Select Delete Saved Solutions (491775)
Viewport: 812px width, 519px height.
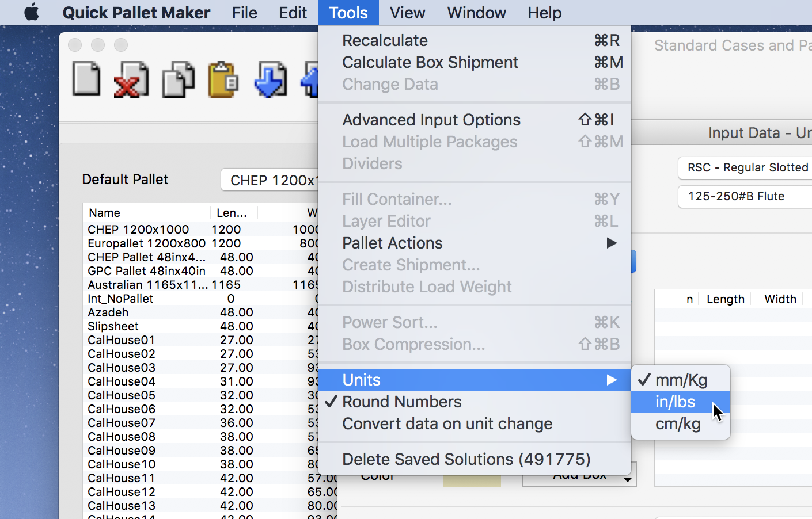click(475, 459)
